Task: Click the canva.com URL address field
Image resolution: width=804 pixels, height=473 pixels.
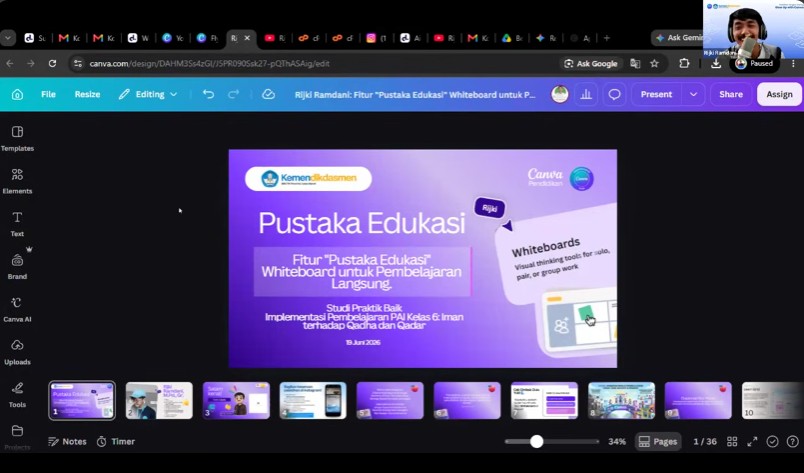Action: point(209,64)
